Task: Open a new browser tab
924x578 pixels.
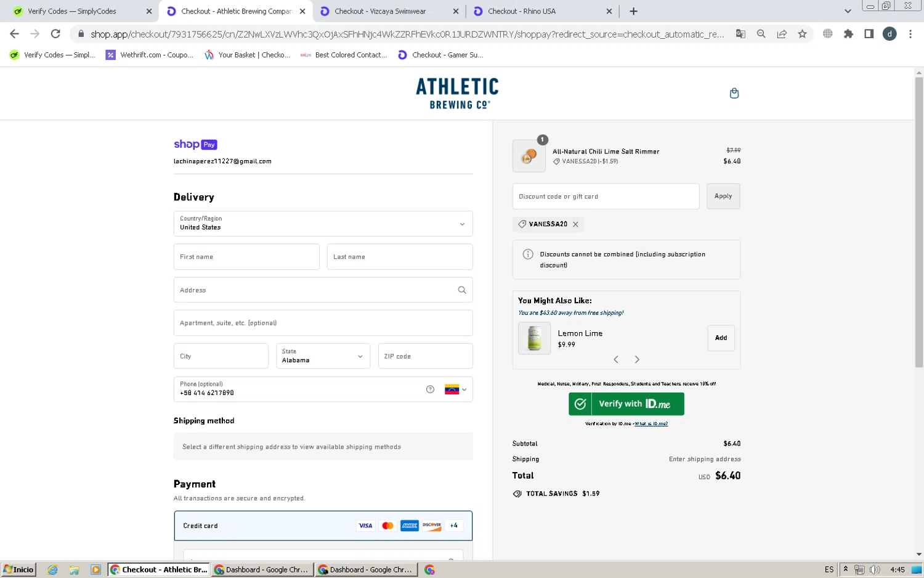Action: click(x=633, y=11)
